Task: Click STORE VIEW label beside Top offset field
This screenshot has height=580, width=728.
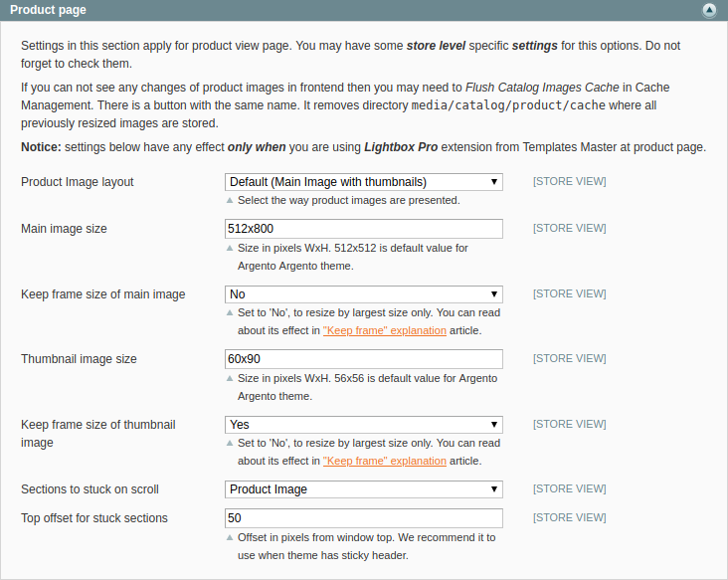Action: (x=570, y=517)
